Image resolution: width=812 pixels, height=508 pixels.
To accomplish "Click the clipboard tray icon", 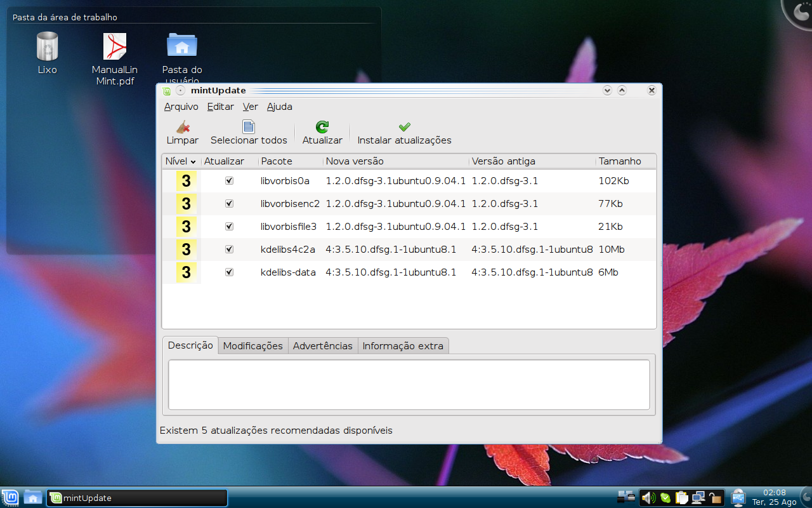I will [x=682, y=498].
